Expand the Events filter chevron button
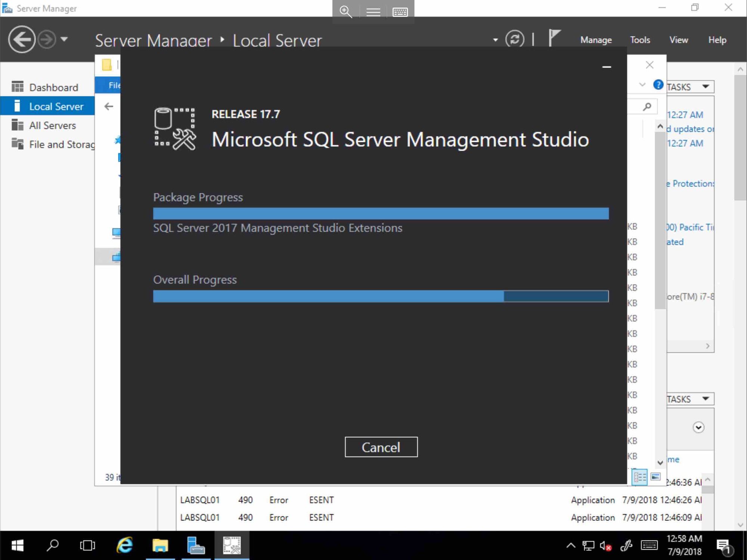The height and width of the screenshot is (560, 747). click(x=698, y=427)
